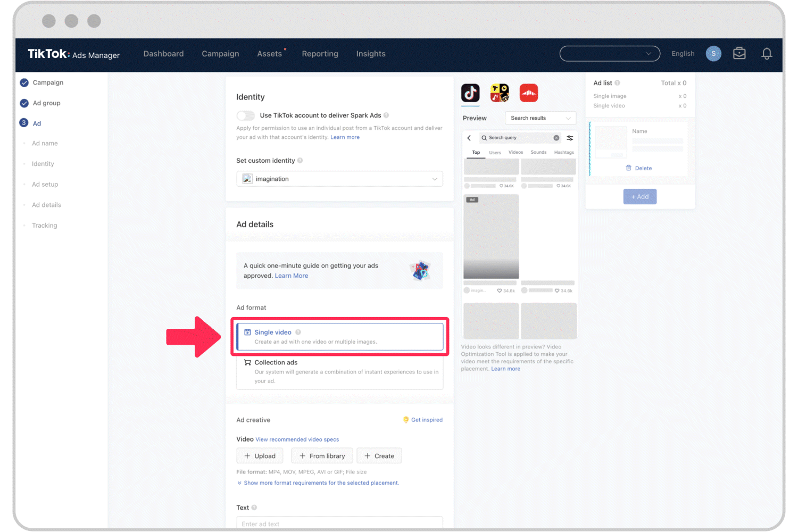The height and width of the screenshot is (532, 798).
Task: Open Learn more under preview note
Action: tap(505, 369)
